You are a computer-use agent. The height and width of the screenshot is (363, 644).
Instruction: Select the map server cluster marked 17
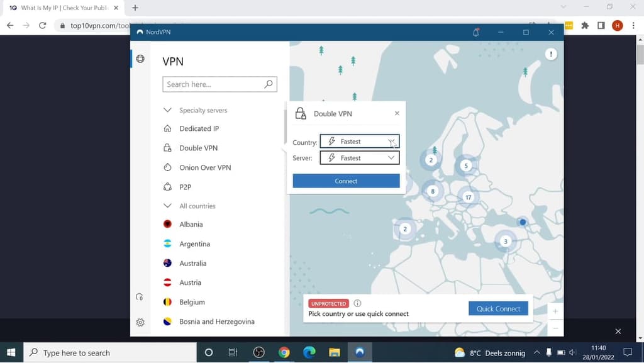point(468,198)
